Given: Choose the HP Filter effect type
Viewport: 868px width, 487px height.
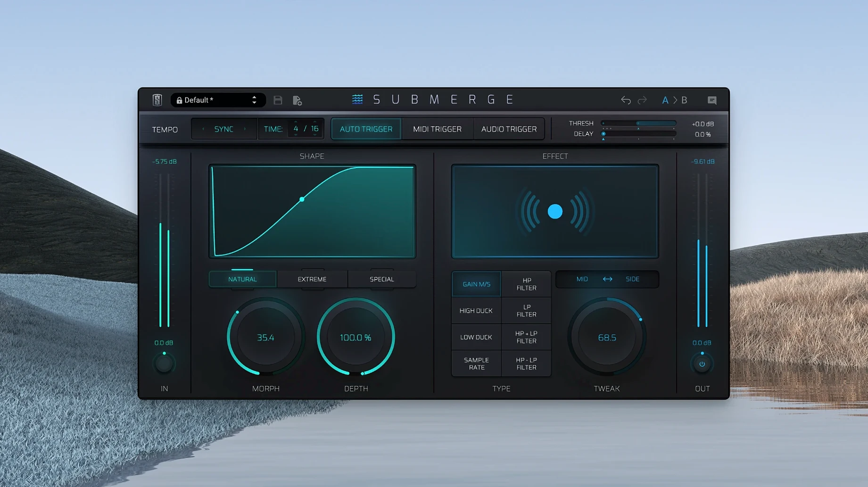Looking at the screenshot, I should 526,284.
